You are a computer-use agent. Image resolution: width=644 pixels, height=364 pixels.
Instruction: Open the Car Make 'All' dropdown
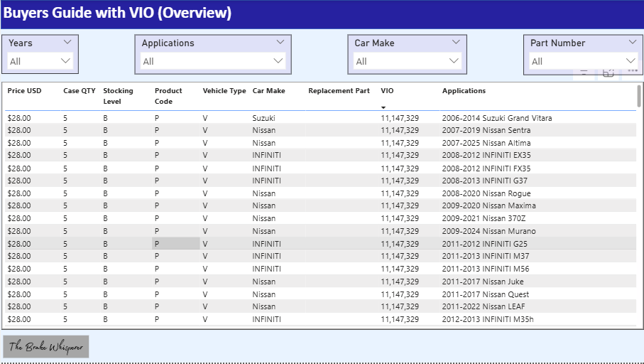click(407, 61)
